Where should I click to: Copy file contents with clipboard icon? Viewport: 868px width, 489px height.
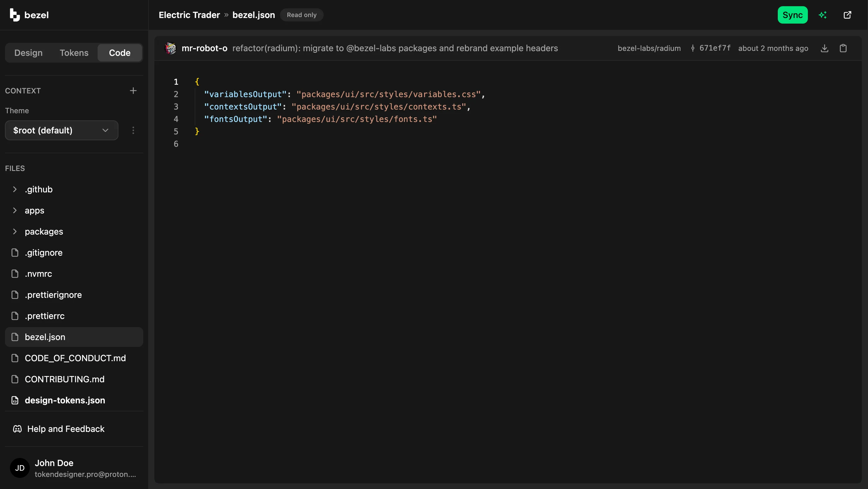coord(843,48)
